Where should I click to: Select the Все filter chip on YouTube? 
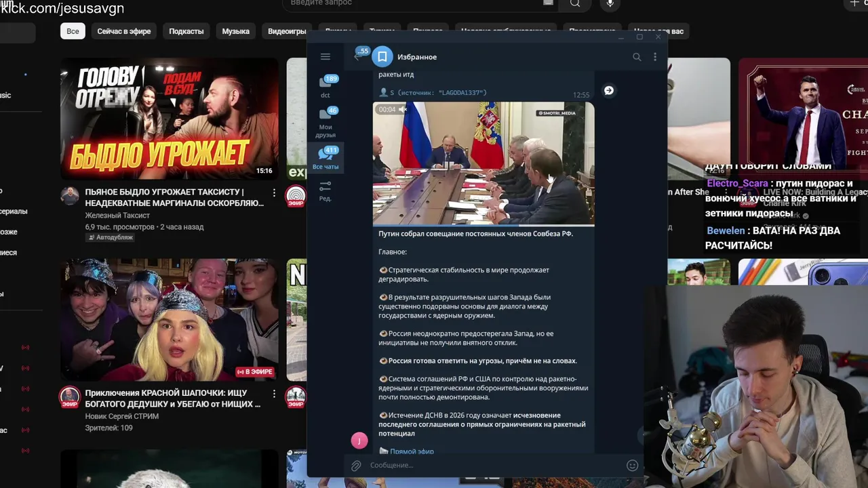coord(73,31)
